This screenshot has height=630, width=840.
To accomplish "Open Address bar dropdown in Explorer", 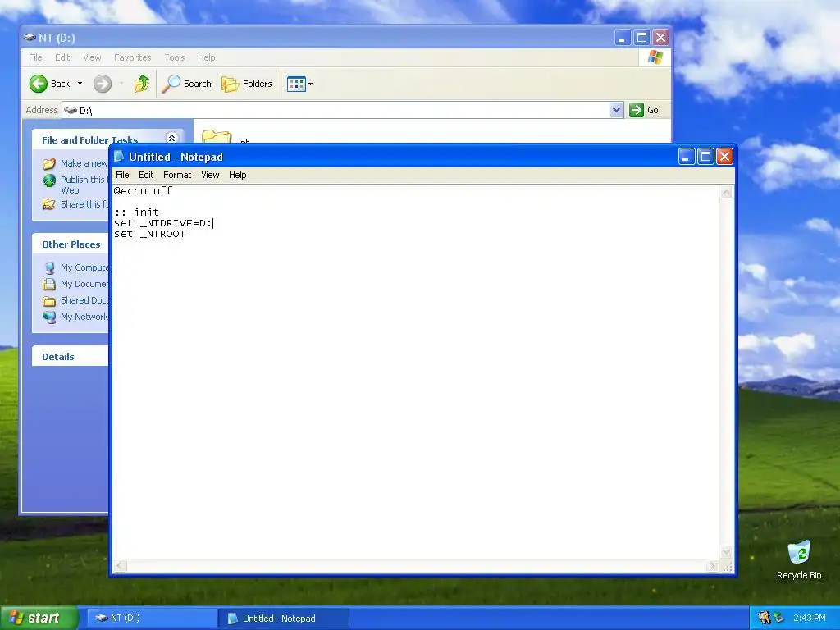I will tap(617, 110).
